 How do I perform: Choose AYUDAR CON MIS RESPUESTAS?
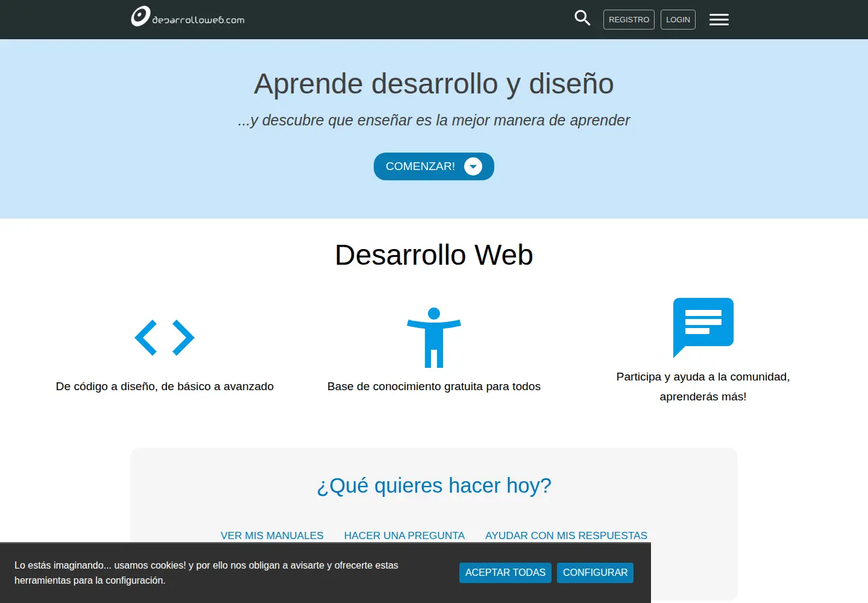(x=566, y=535)
